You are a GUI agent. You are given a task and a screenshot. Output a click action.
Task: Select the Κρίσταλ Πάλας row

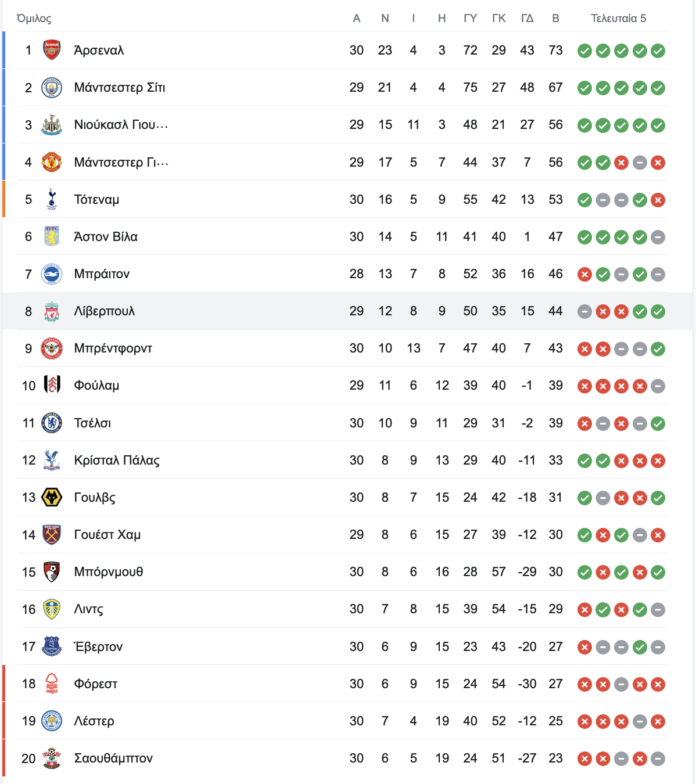342,461
